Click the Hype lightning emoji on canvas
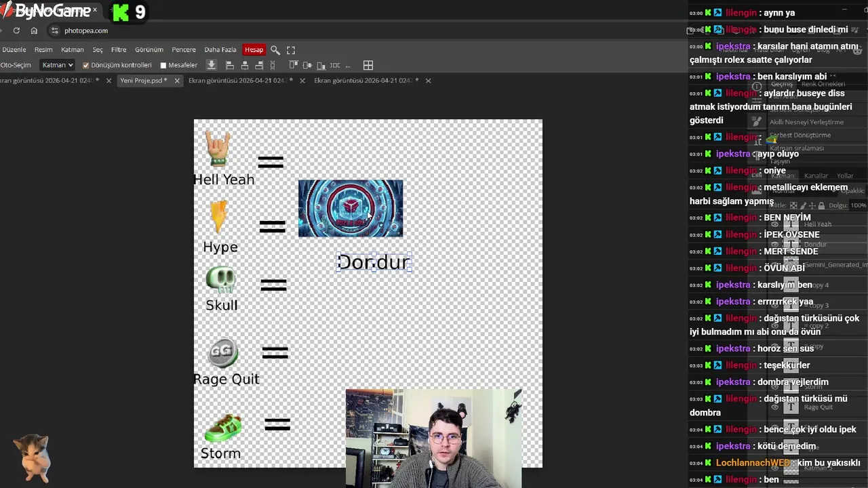 tap(218, 217)
